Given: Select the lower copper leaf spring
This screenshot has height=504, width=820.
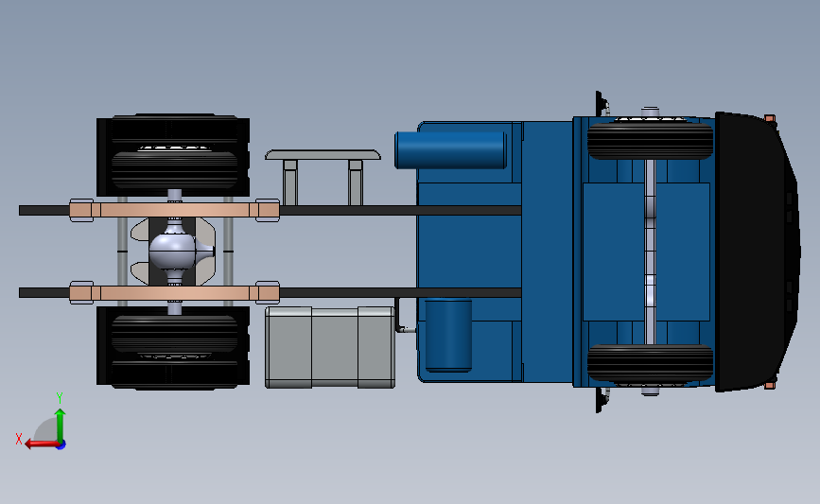Looking at the screenshot, I should point(175,293).
